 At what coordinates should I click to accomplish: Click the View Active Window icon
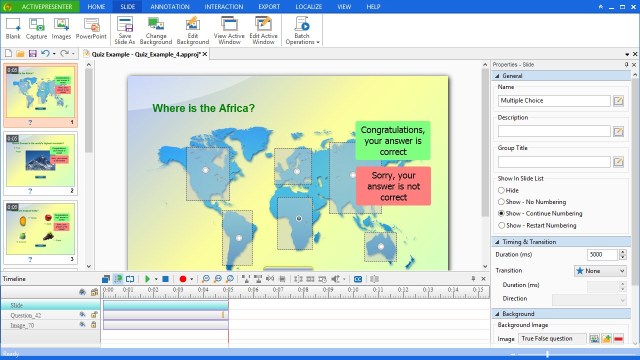pos(229,31)
